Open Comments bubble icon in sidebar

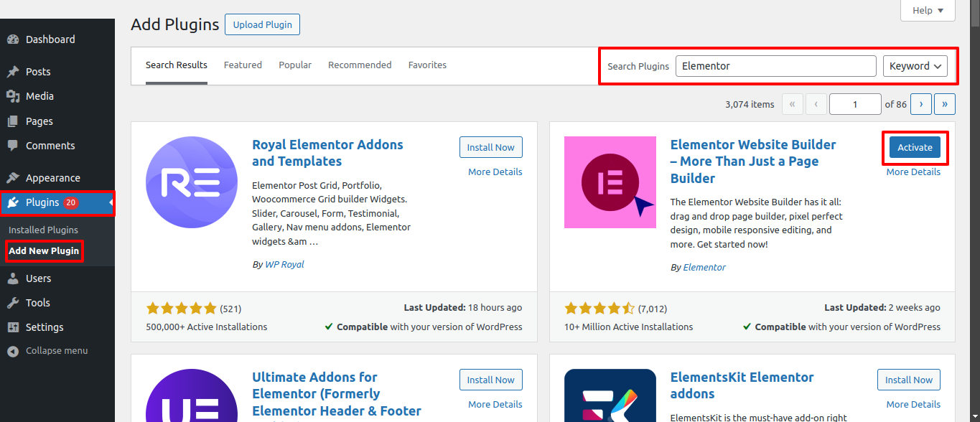13,146
